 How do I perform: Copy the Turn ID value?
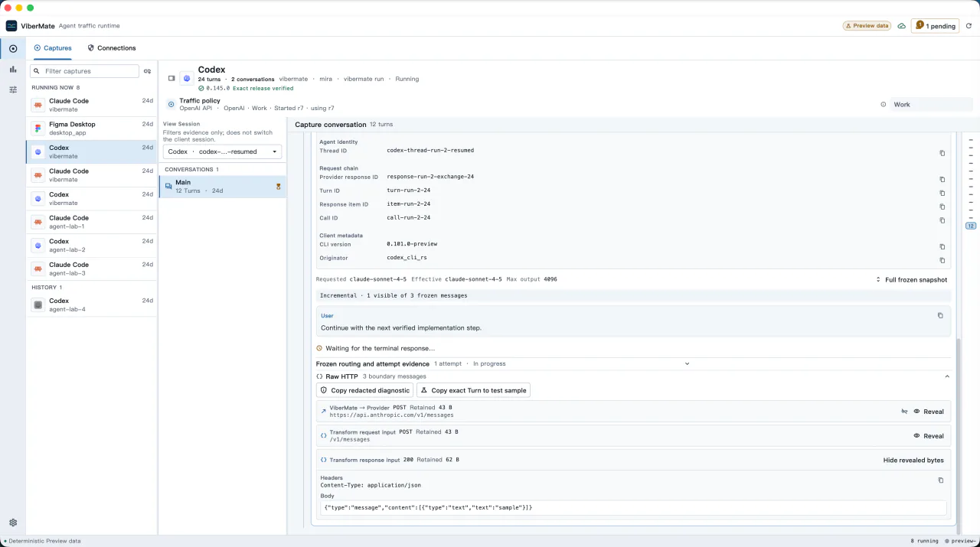[942, 194]
